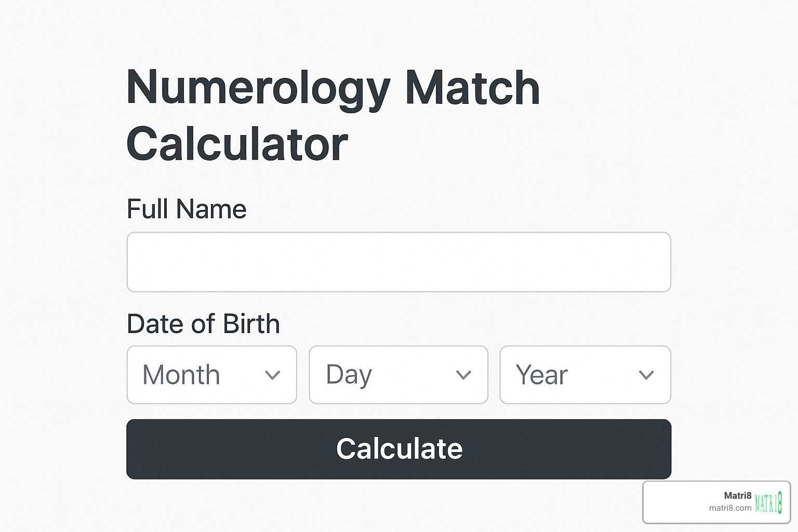Click the Full Name text input field
This screenshot has width=798, height=532.
pyautogui.click(x=398, y=262)
